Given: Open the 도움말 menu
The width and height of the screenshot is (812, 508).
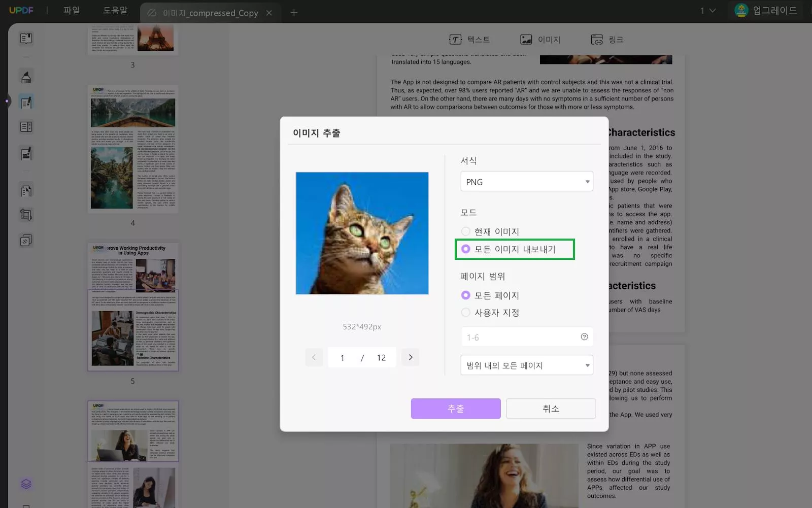Looking at the screenshot, I should [115, 11].
